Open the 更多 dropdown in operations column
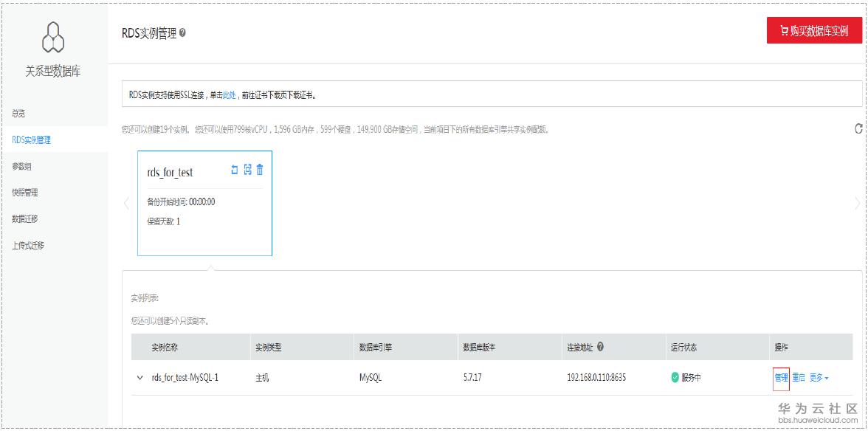Viewport: 868px width, 431px height. pos(819,377)
